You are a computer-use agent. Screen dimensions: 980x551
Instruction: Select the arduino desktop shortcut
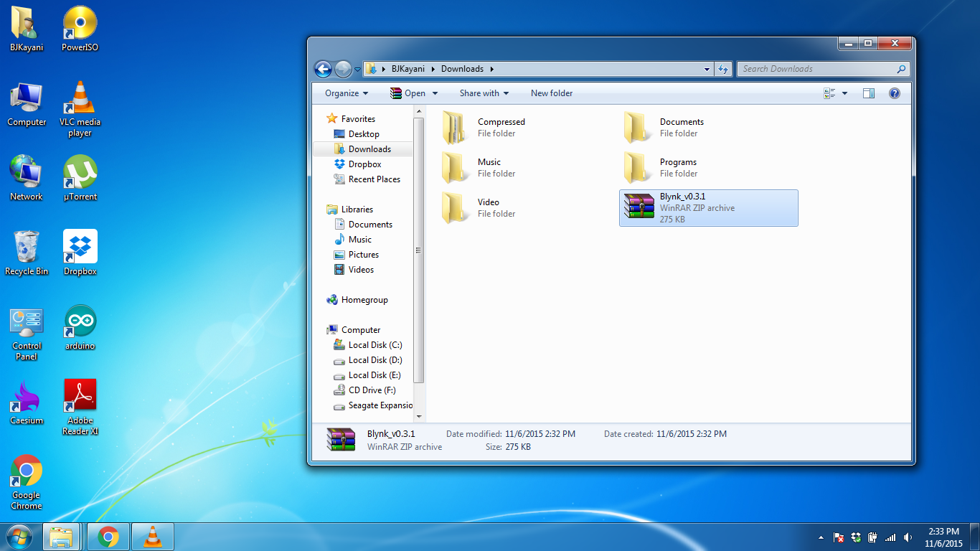point(80,328)
